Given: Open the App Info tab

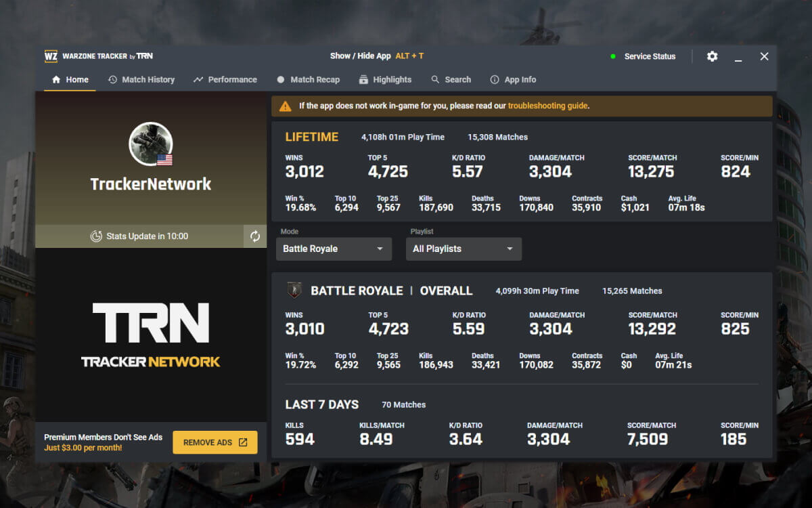Looking at the screenshot, I should coord(513,79).
